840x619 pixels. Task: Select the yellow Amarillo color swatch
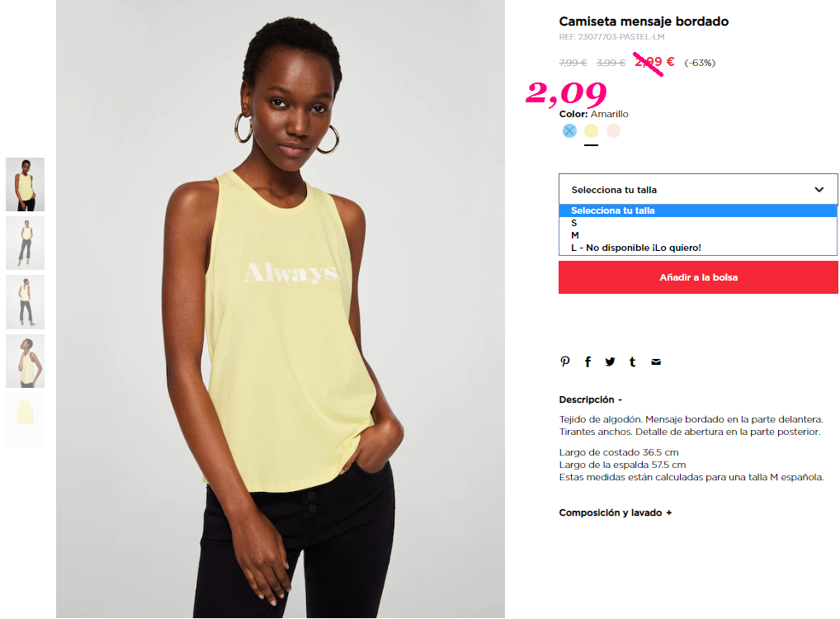click(591, 130)
